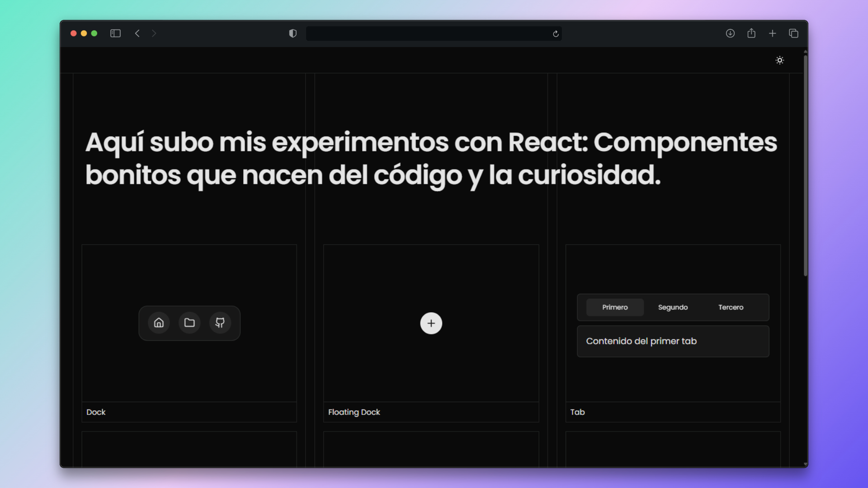Click the Safari share icon
868x488 pixels.
[751, 33]
